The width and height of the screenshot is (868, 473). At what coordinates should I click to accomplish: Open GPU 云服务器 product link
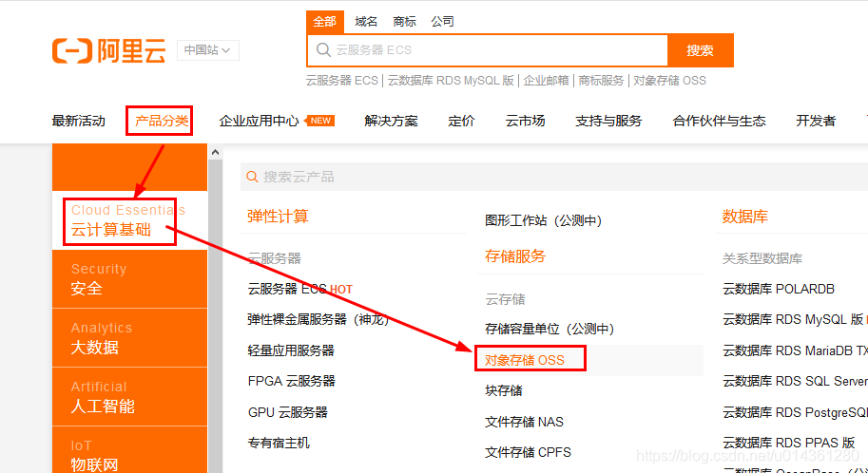click(288, 412)
